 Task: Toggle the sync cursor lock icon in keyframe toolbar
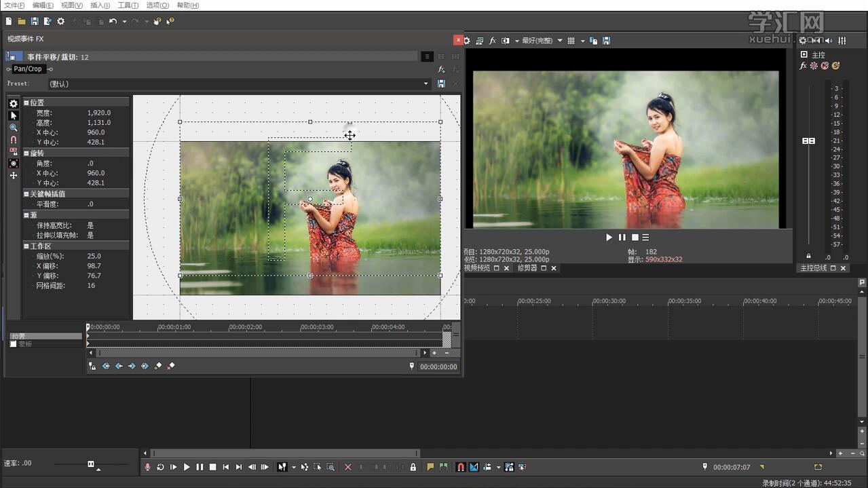click(x=92, y=366)
